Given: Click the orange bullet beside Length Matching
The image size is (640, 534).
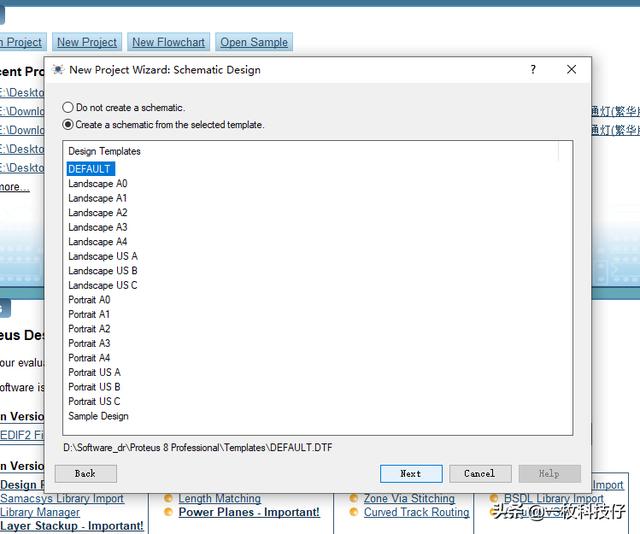Looking at the screenshot, I should click(168, 498).
